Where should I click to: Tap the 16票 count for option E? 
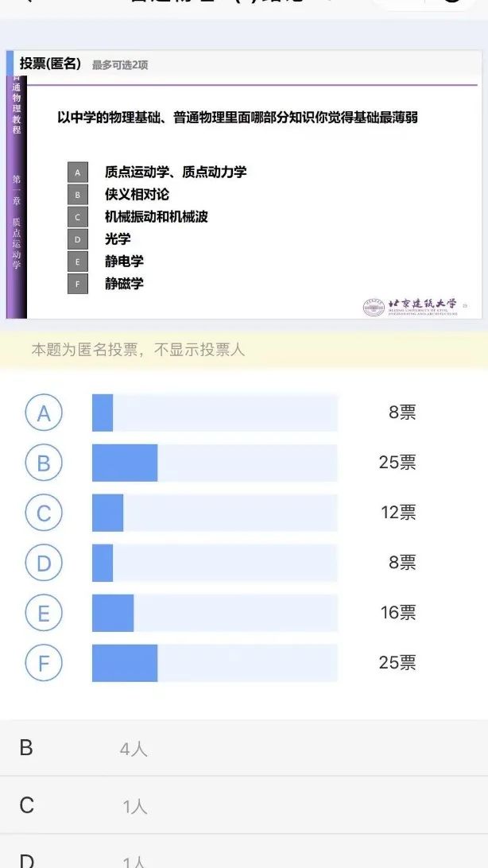click(398, 613)
